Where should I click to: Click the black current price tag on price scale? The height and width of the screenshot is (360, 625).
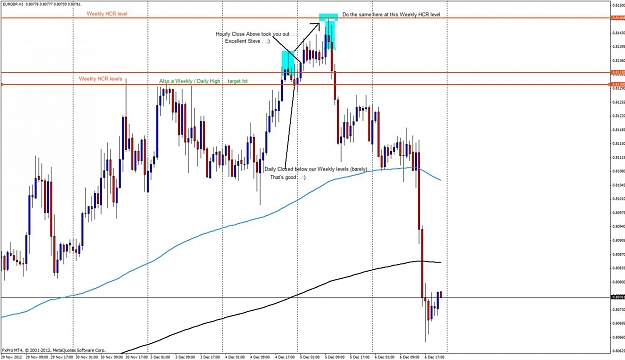click(x=617, y=297)
